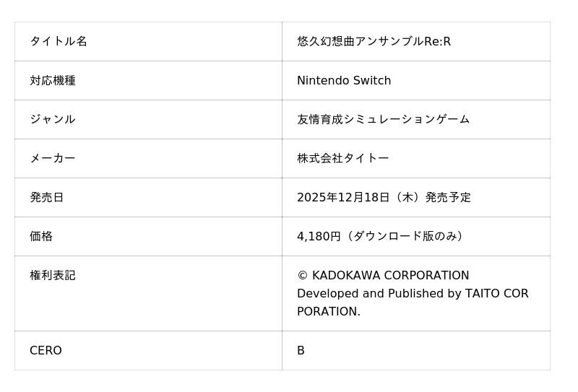Image resolution: width=578 pixels, height=392 pixels.
Task: Select the genre 友情育成シミュレーションゲーム
Action: coord(383,119)
